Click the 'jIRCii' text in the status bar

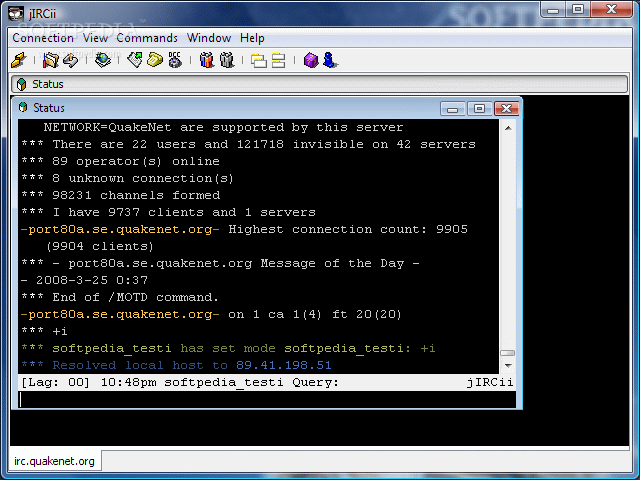click(490, 382)
